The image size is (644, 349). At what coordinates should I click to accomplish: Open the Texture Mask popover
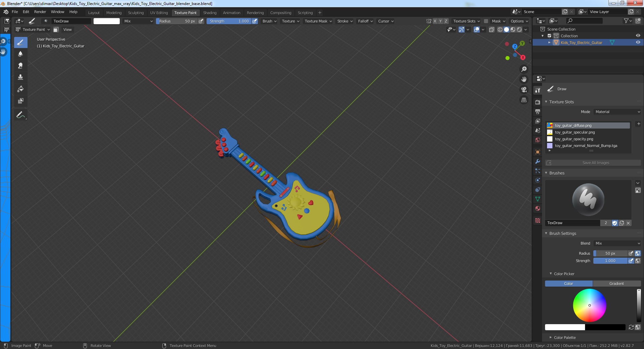(x=318, y=21)
